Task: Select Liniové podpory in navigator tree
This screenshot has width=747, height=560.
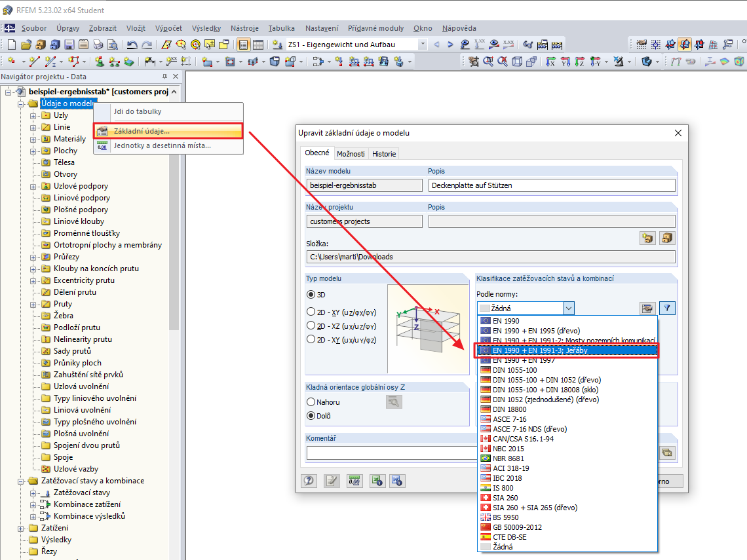Action: coord(81,198)
